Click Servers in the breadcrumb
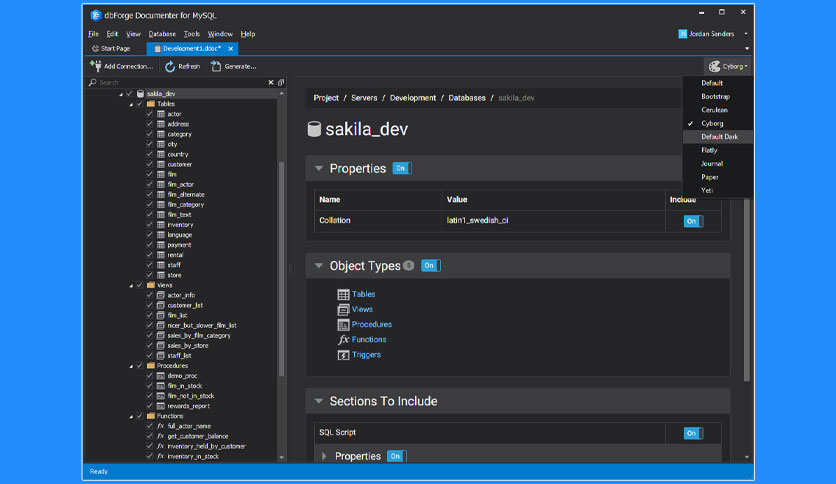This screenshot has height=484, width=836. tap(364, 98)
